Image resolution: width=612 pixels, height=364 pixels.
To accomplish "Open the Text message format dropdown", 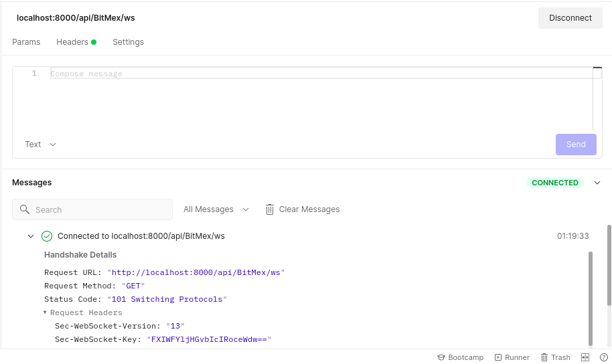I will [40, 145].
